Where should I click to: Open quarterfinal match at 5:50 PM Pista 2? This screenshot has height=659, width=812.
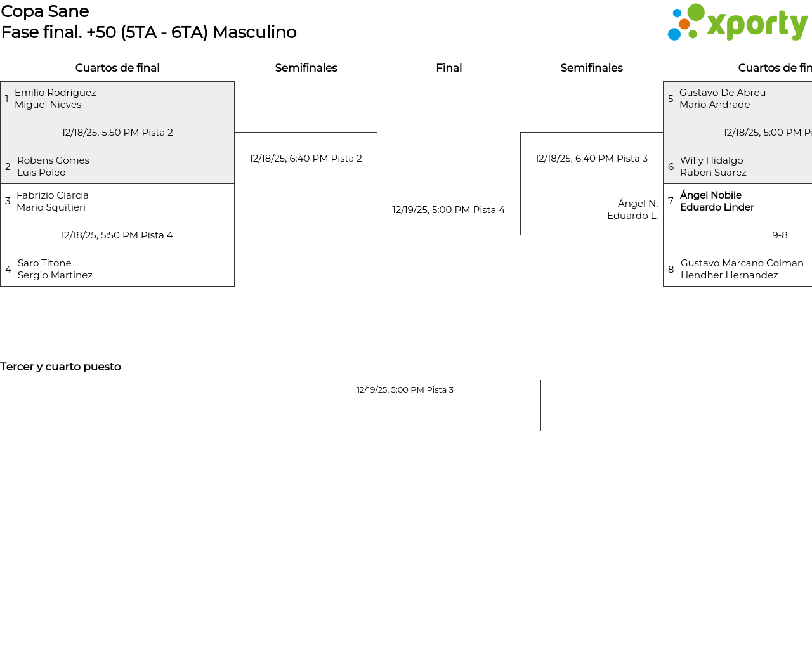coord(117,133)
